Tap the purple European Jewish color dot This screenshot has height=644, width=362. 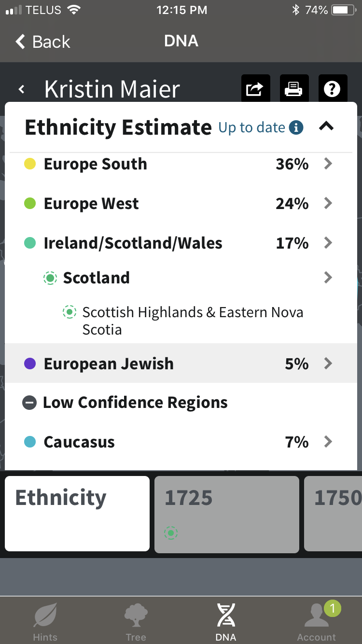[x=30, y=364]
